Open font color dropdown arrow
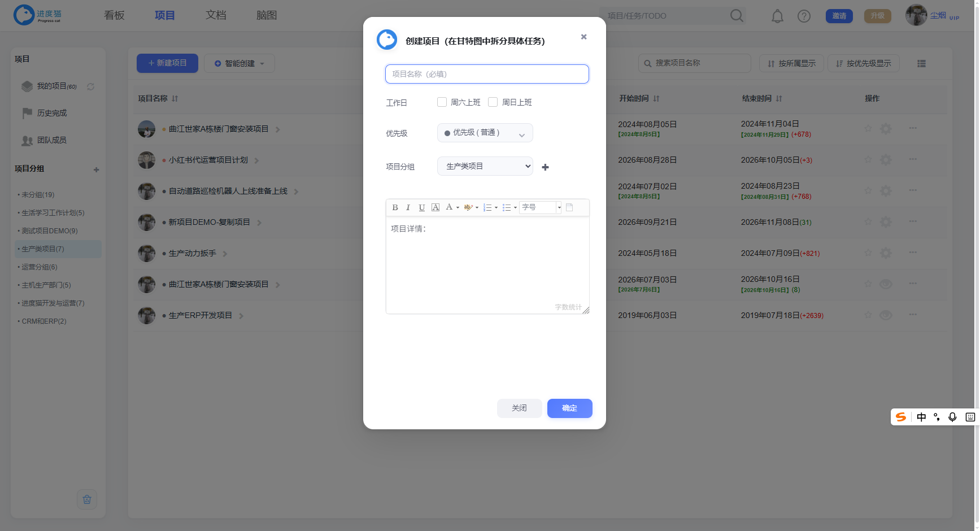Screen dimensions: 980x531 point(458,207)
